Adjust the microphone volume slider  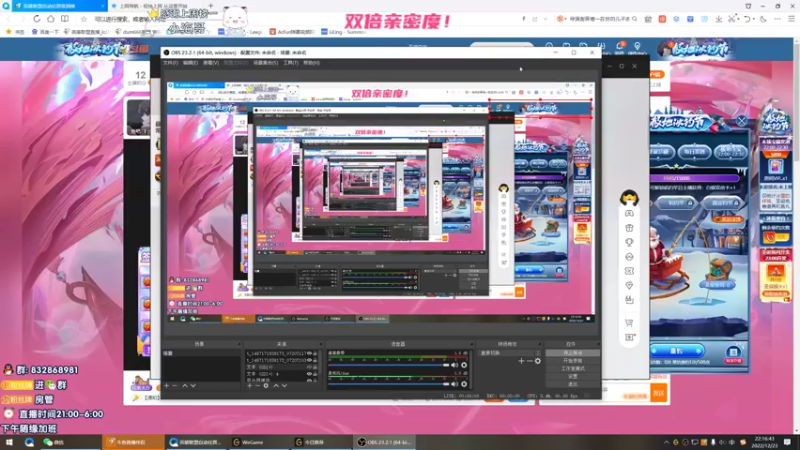(389, 384)
